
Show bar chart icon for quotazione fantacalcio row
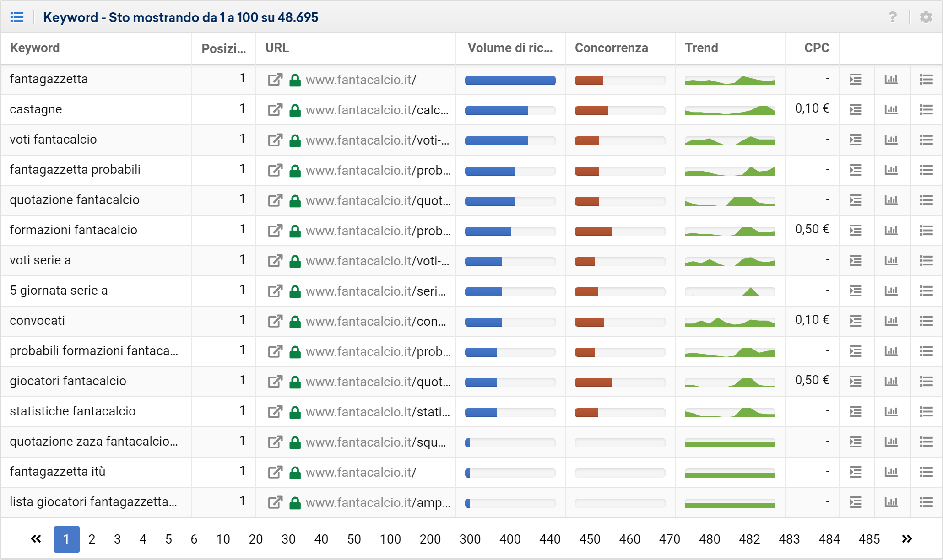point(891,200)
